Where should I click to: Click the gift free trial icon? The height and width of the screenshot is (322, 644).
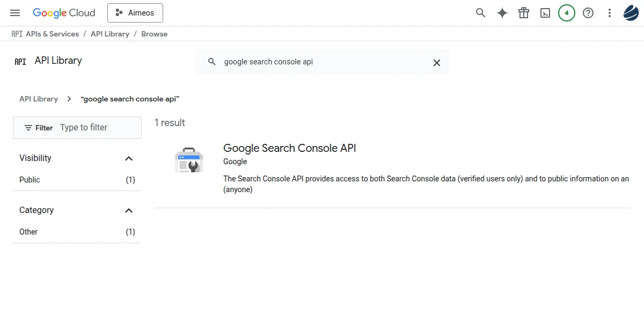(524, 13)
